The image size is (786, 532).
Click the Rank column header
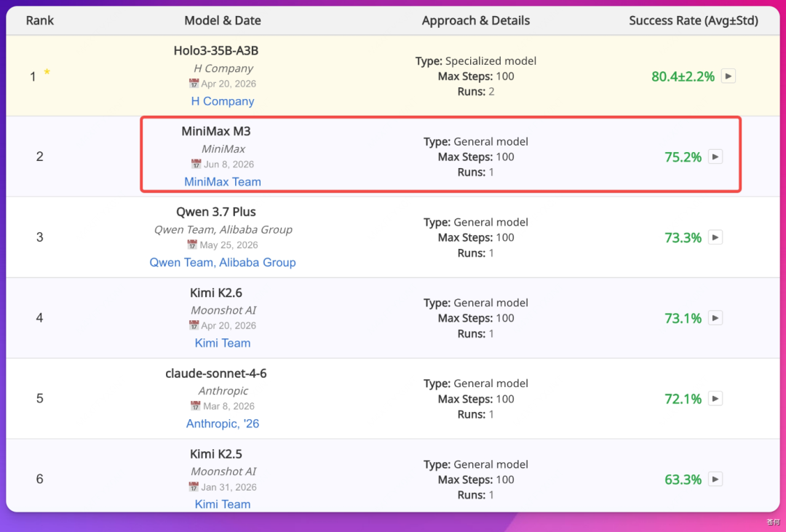click(x=39, y=20)
